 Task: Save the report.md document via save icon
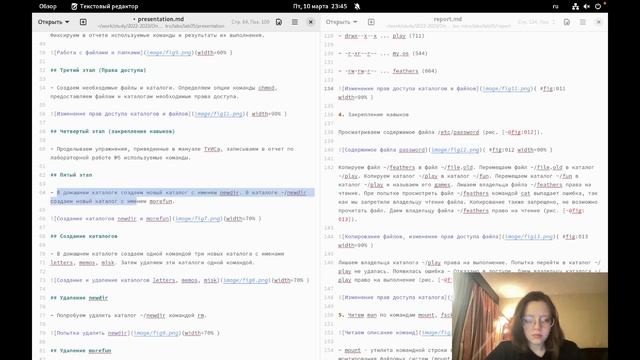pyautogui.click(x=567, y=22)
